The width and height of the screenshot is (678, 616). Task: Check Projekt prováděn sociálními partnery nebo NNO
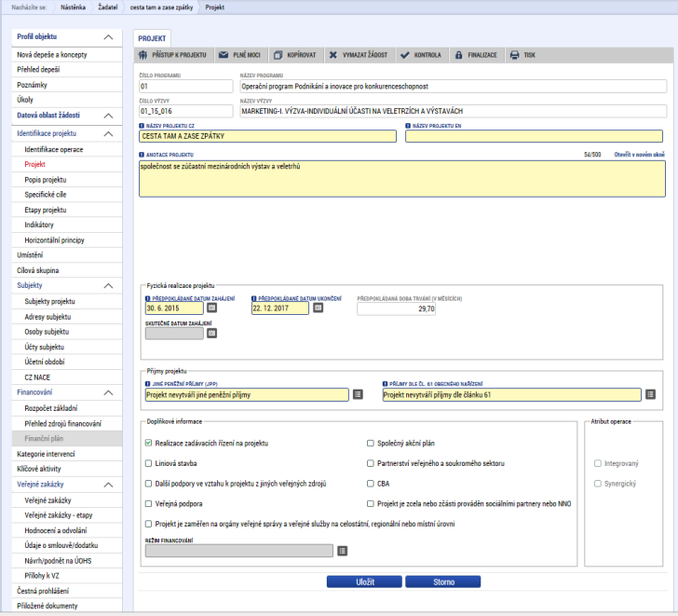pyautogui.click(x=371, y=503)
